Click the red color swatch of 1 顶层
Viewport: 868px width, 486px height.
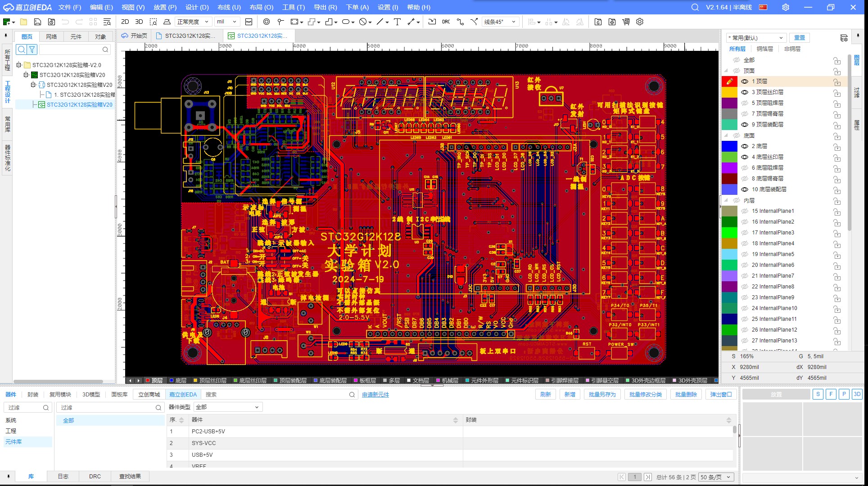click(x=729, y=81)
